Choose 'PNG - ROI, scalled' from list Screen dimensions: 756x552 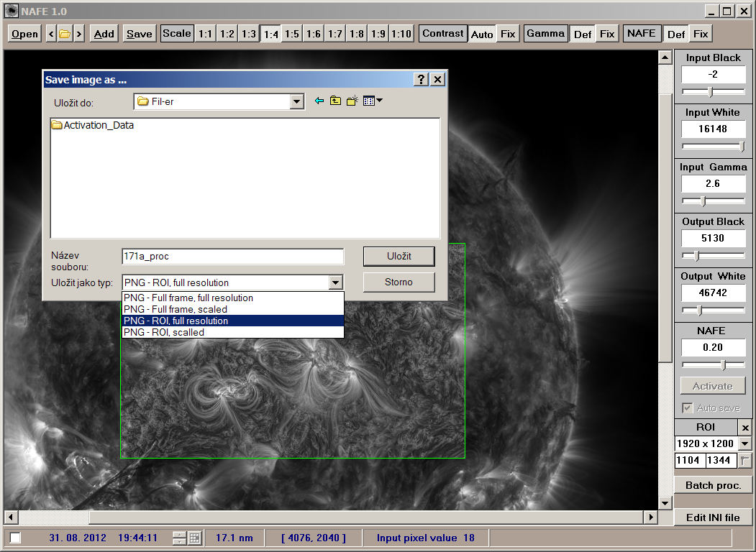point(164,332)
